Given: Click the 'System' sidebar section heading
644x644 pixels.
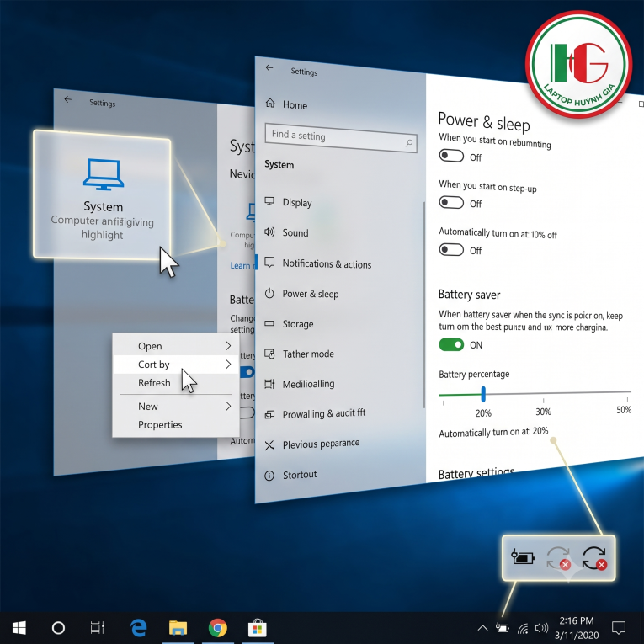Looking at the screenshot, I should click(279, 164).
